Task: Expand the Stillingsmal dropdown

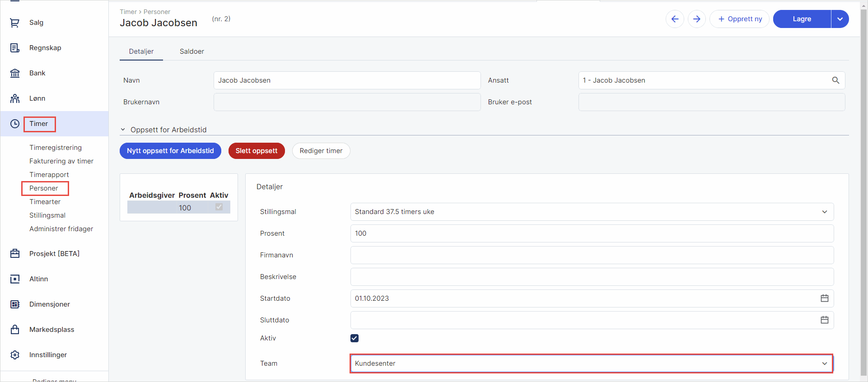Action: pos(824,212)
